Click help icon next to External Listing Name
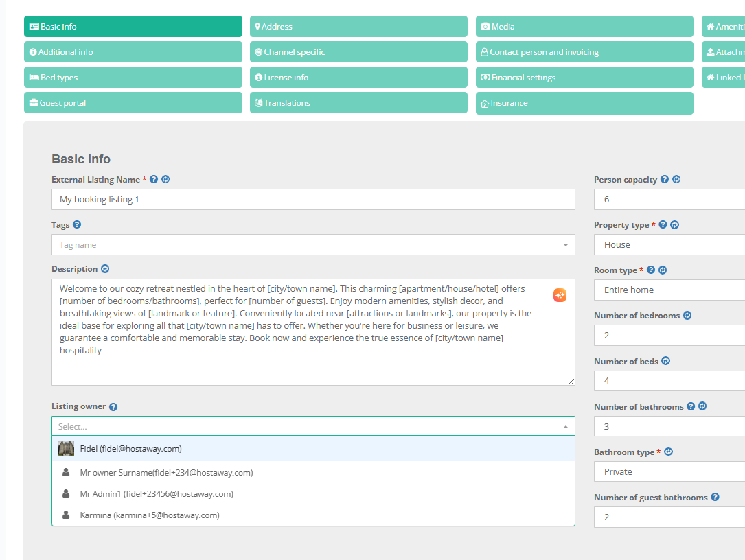This screenshot has width=745, height=560. pos(154,179)
